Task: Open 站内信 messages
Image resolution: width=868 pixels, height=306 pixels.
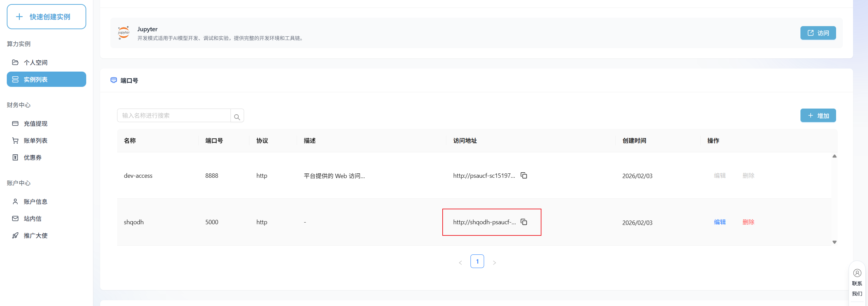Action: pyautogui.click(x=47, y=218)
